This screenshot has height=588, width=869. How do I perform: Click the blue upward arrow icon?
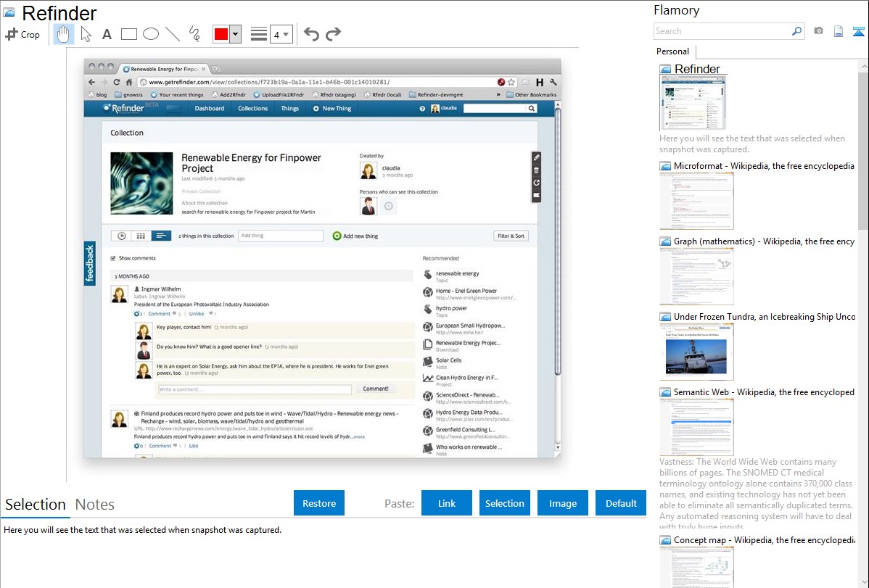click(858, 31)
